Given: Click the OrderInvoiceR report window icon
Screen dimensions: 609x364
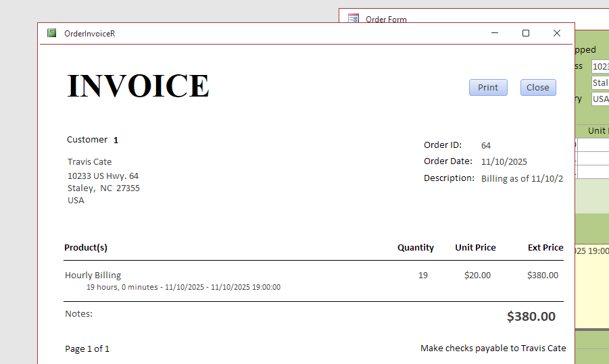Looking at the screenshot, I should click(51, 33).
